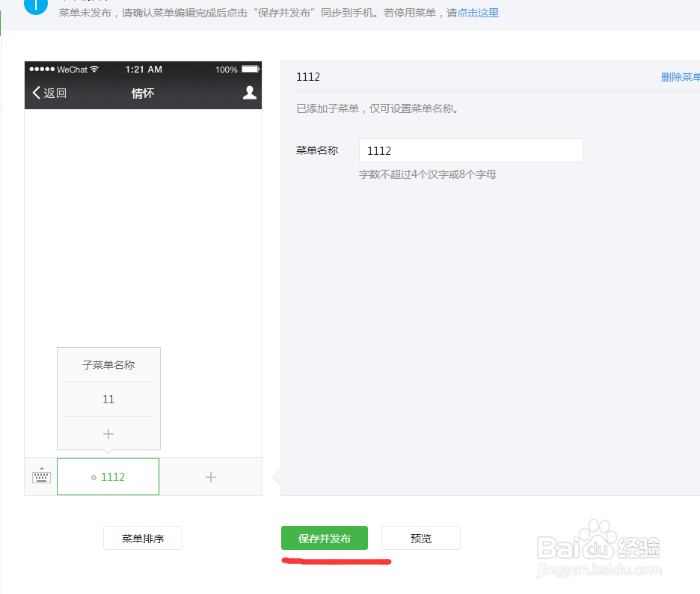Click the '删除菜单' delete link
The height and width of the screenshot is (594, 700).
680,77
